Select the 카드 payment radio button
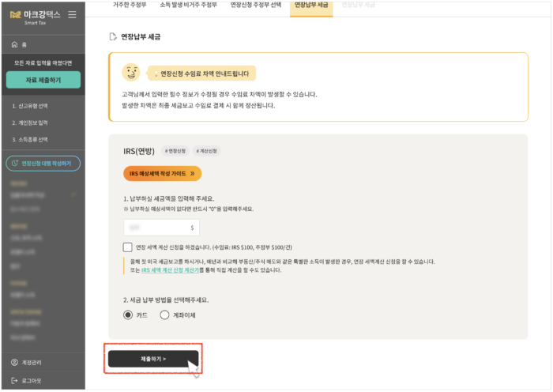Screen dimensions: 553x392 [128, 315]
